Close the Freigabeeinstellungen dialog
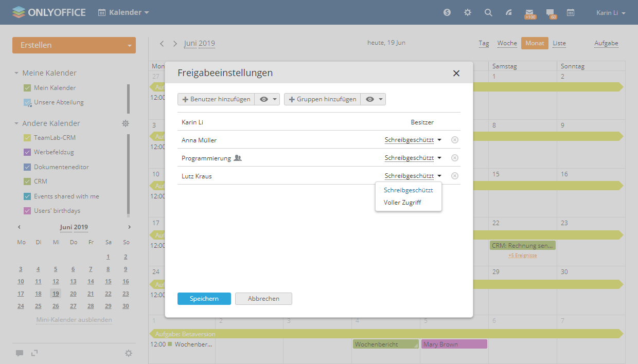Viewport: 638px width, 364px height. [456, 73]
